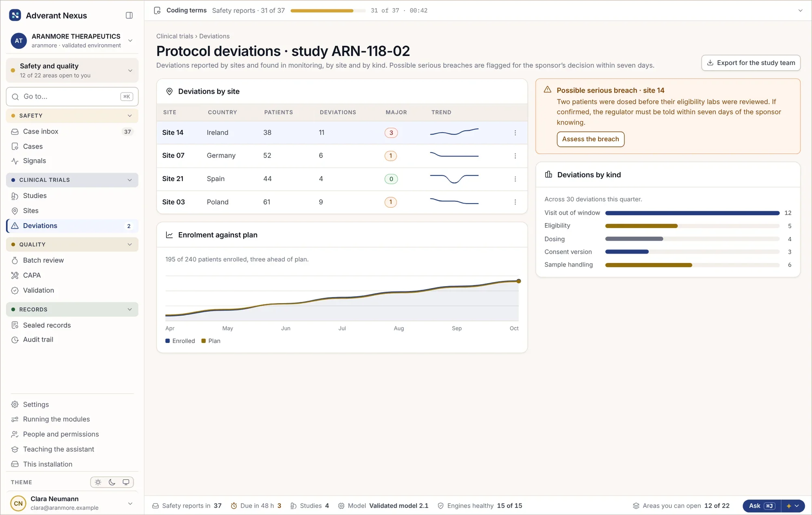Click the Visit out of window bar
812x515 pixels.
(692, 213)
